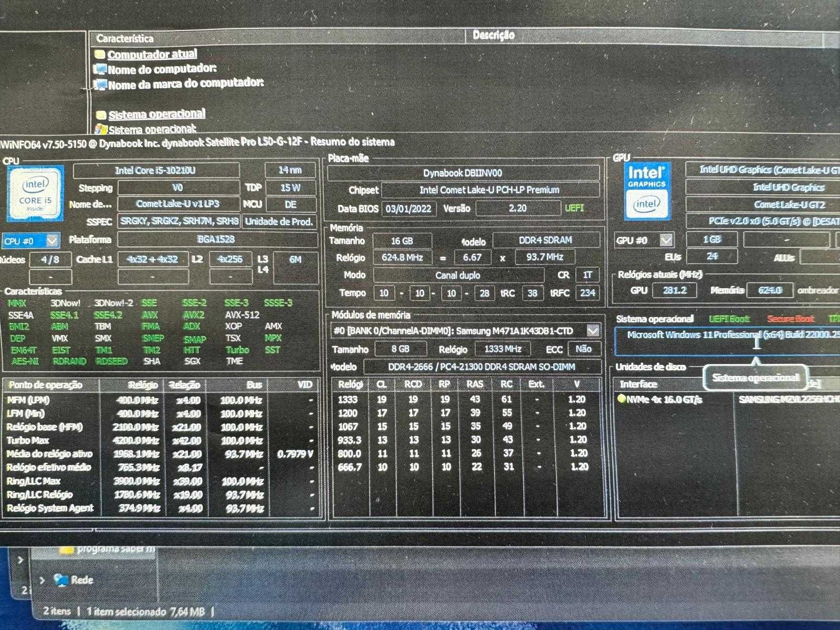Click the UEFI Boot green label
The image size is (840, 630).
(x=729, y=319)
